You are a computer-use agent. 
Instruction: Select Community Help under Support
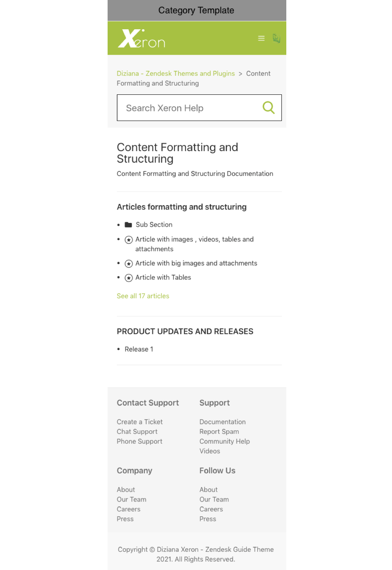coord(224,441)
